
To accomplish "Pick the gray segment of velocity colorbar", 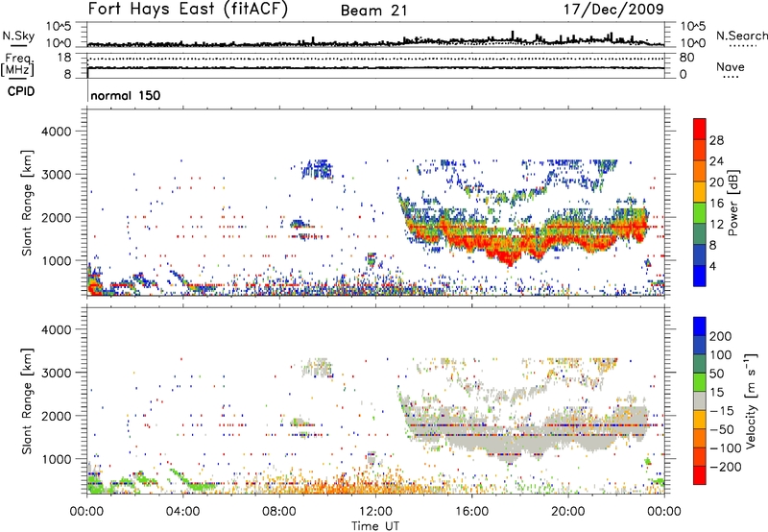I will click(700, 400).
